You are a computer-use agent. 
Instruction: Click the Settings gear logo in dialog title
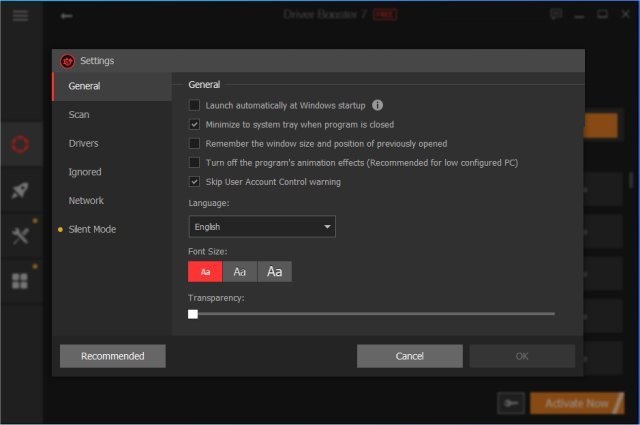coord(67,61)
